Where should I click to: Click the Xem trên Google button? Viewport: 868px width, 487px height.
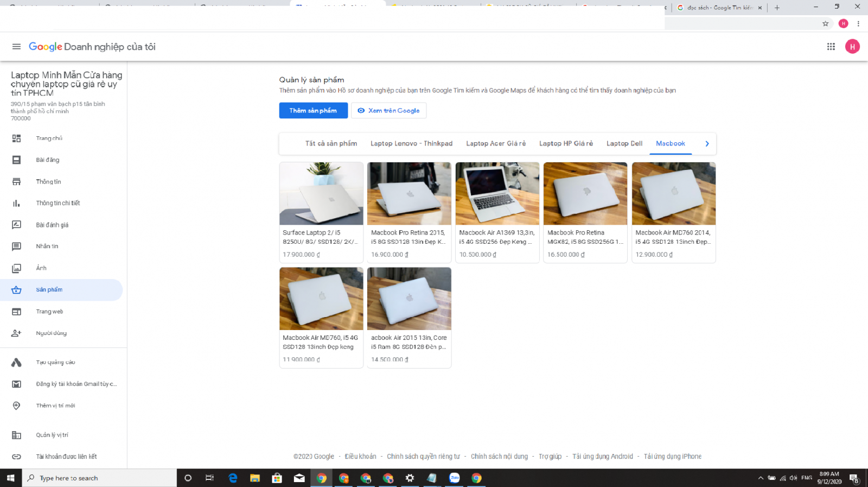point(388,110)
